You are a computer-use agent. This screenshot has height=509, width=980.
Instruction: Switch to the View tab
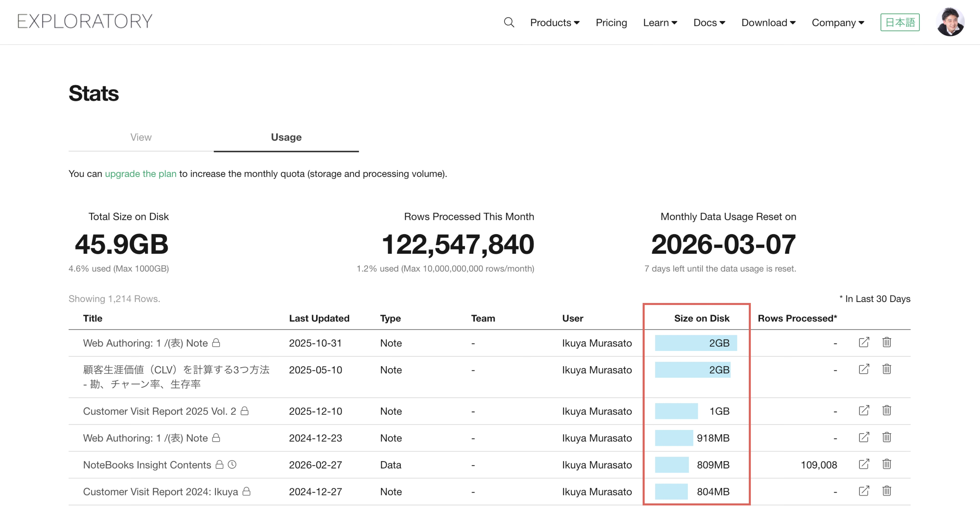141,137
